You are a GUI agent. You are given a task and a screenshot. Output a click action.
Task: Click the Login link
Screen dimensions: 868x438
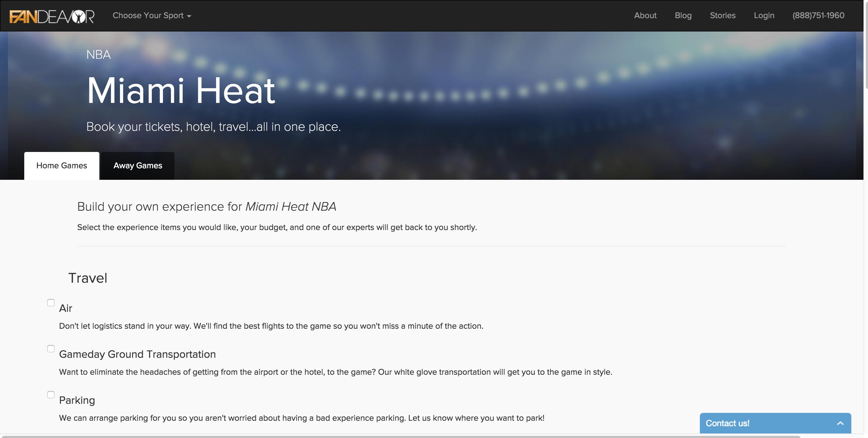[764, 15]
